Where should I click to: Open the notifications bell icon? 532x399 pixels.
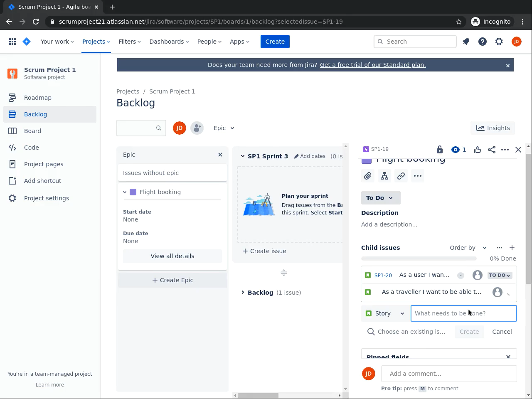[466, 42]
